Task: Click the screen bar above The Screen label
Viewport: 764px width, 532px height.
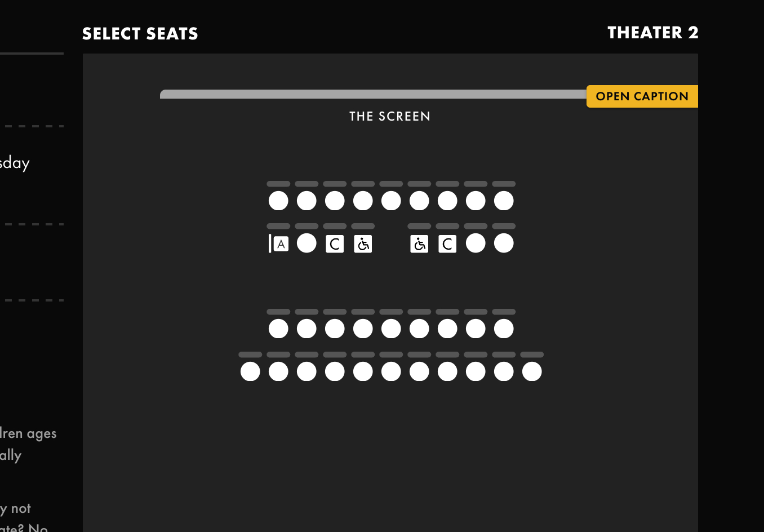Action: pyautogui.click(x=373, y=94)
